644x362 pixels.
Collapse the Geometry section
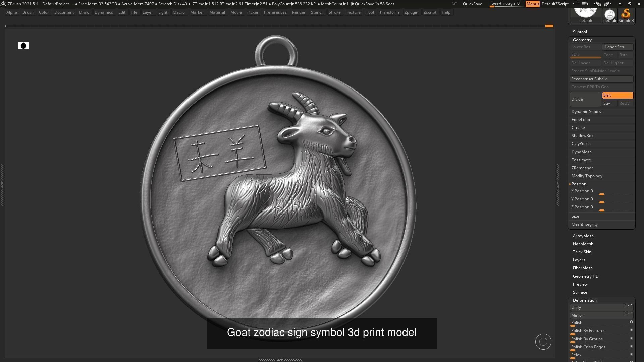[x=582, y=40]
